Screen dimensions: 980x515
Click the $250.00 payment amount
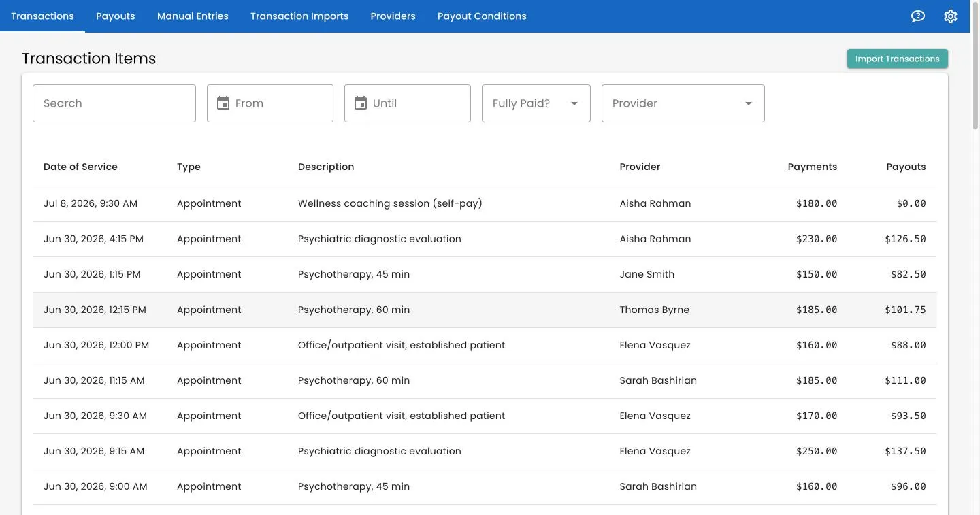point(817,451)
